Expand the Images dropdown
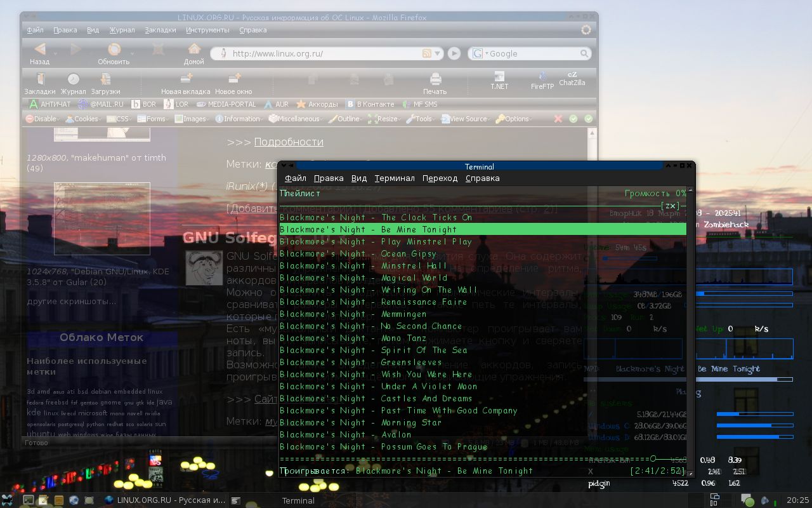812x508 pixels. (x=192, y=119)
